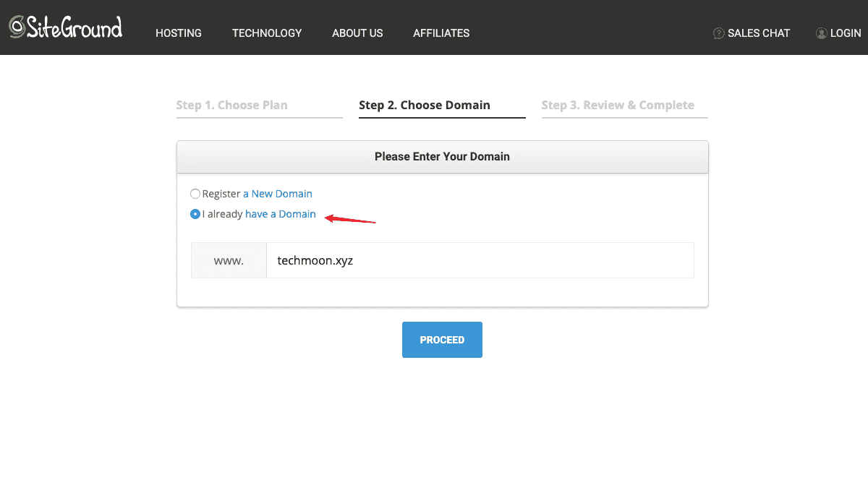Image resolution: width=868 pixels, height=488 pixels.
Task: Click the Please Enter Your Domain header
Action: tap(442, 157)
